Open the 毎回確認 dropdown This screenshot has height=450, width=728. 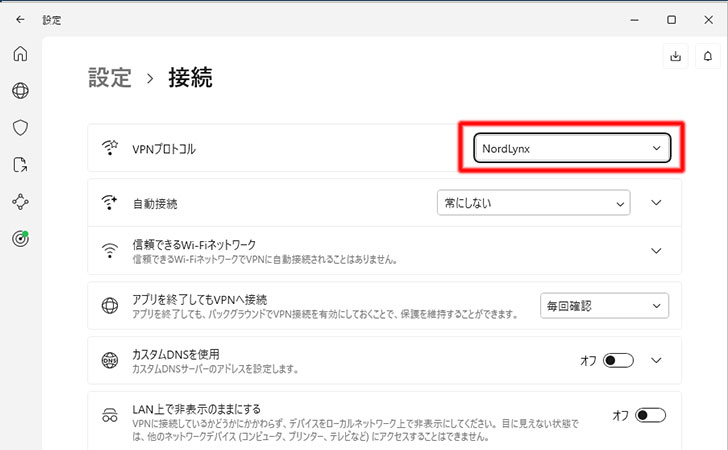604,306
